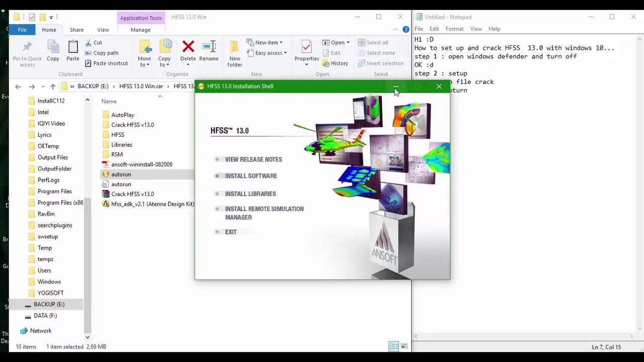
Task: Click Notepad horizontal scrollbar right arrow
Action: pyautogui.click(x=632, y=336)
